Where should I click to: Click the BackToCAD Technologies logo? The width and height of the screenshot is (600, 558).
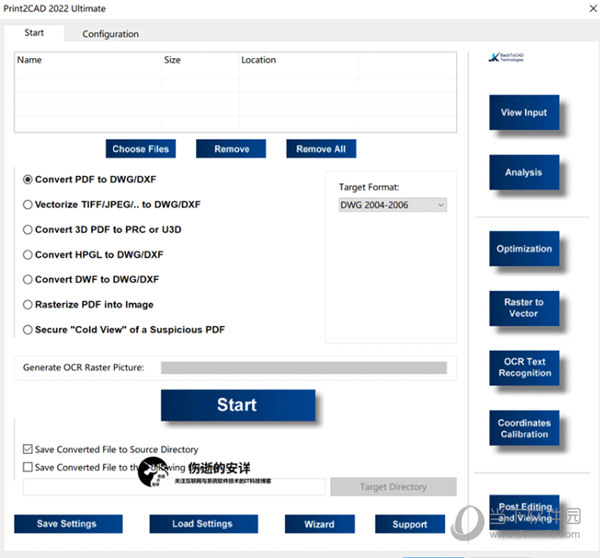pos(506,57)
